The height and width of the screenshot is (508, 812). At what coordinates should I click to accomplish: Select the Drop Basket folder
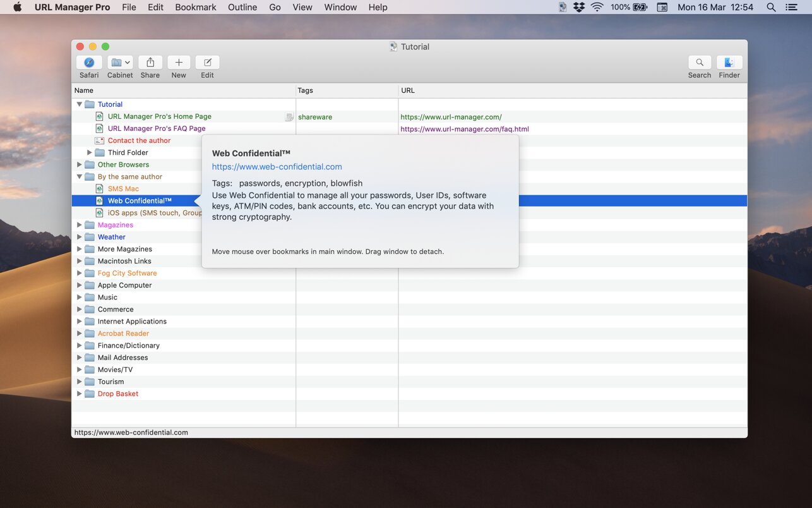pyautogui.click(x=117, y=394)
